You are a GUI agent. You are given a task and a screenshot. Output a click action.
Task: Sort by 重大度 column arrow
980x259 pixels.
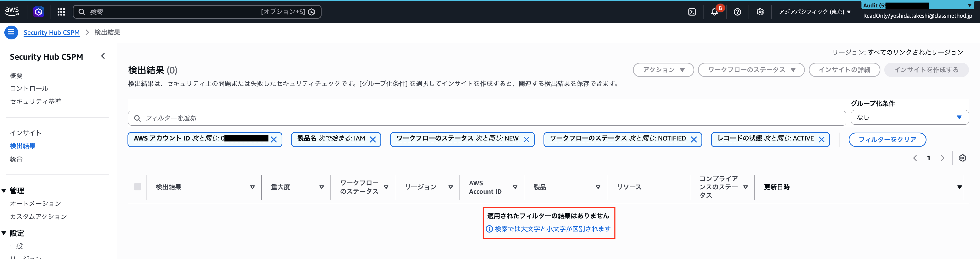pyautogui.click(x=322, y=187)
